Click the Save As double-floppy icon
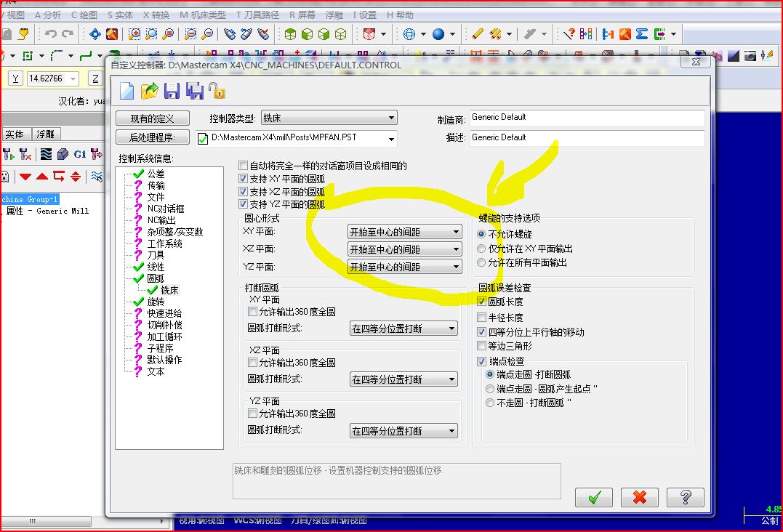Image resolution: width=783 pixels, height=532 pixels. (x=195, y=92)
